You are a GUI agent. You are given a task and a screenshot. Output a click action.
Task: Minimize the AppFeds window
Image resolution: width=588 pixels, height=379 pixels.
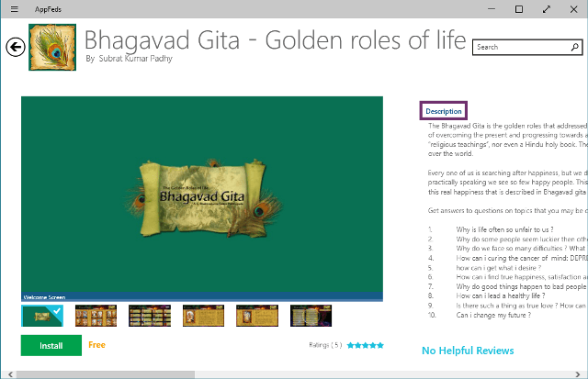point(492,9)
